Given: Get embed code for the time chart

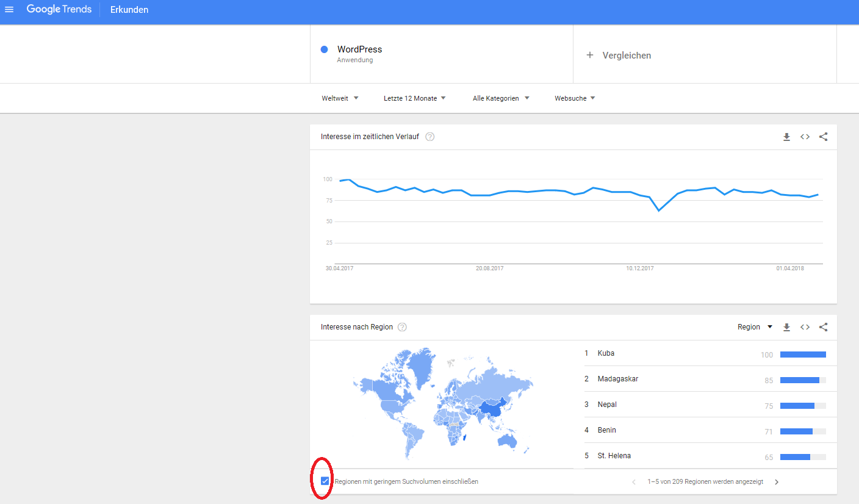Looking at the screenshot, I should click(x=805, y=137).
